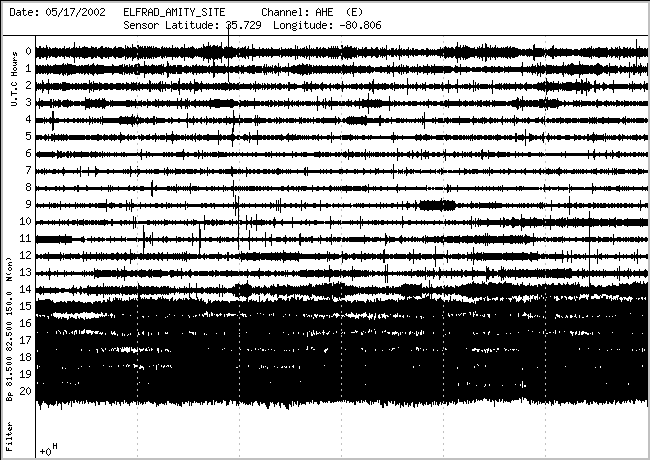Image resolution: width=650 pixels, height=460 pixels.
Task: Select the Longitude value "-80.806"
Action: (360, 25)
